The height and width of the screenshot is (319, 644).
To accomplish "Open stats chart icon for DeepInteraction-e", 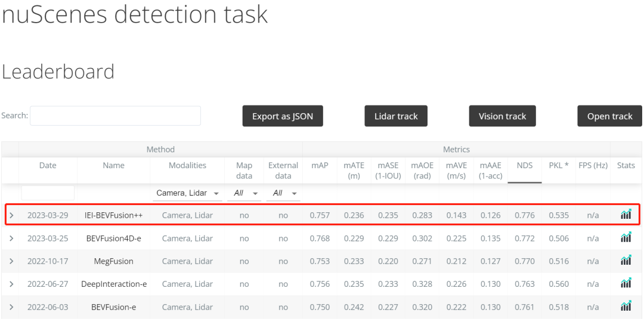I will [x=626, y=284].
